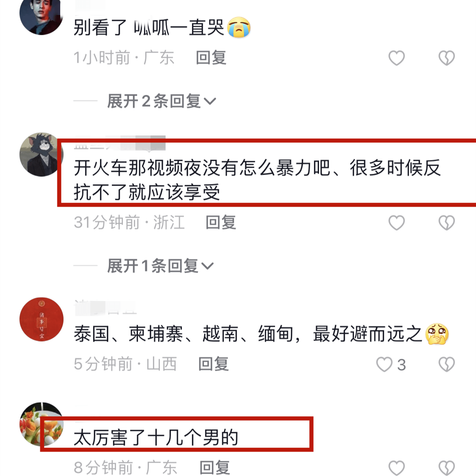Reply to the 1小时前 广东 comment
The width and height of the screenshot is (476, 476).
point(211,58)
